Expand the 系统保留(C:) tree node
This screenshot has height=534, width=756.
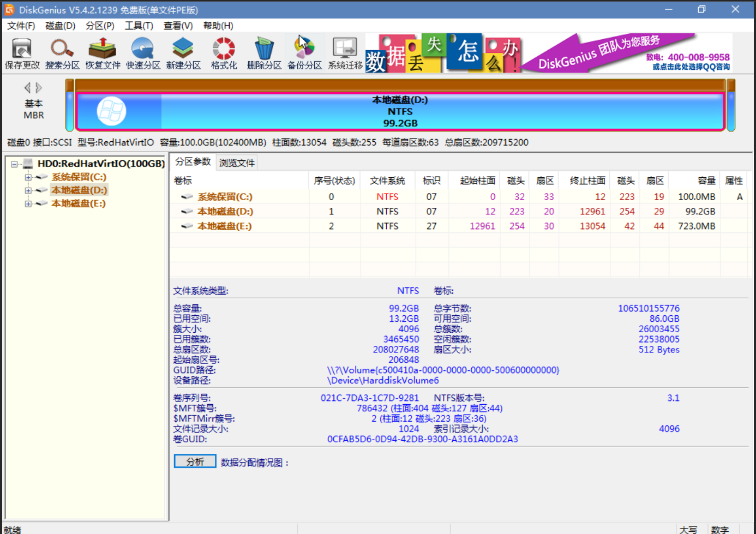click(28, 177)
